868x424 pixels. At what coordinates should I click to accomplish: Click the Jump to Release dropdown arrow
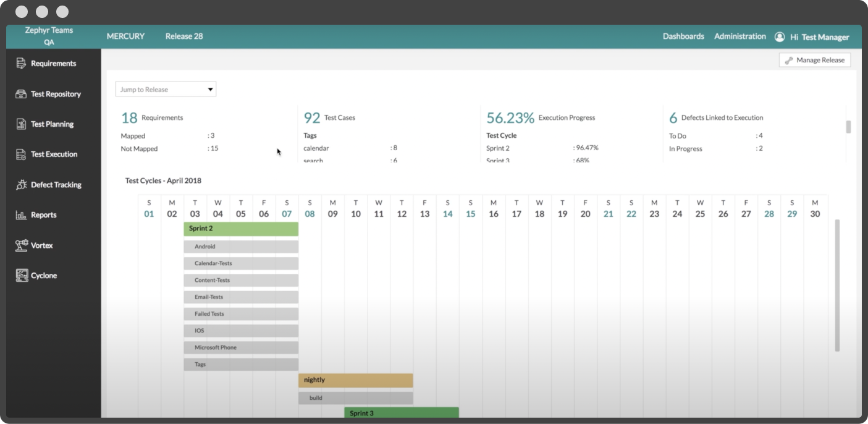coord(210,90)
